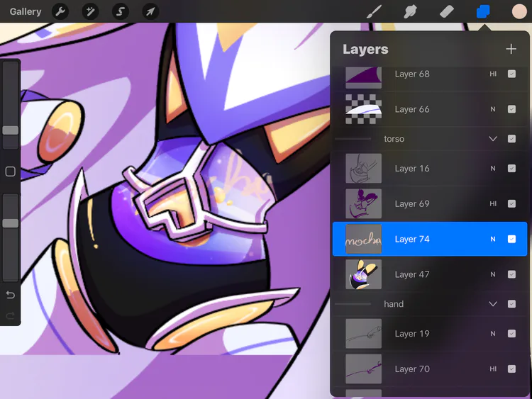Select Layer 68 thumbnail
Viewport: 532px width, 399px height.
point(363,77)
